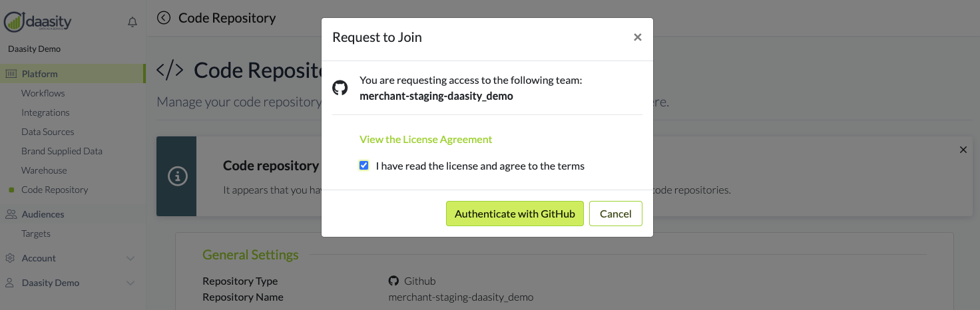Uncheck the license agreement checkbox

(364, 166)
